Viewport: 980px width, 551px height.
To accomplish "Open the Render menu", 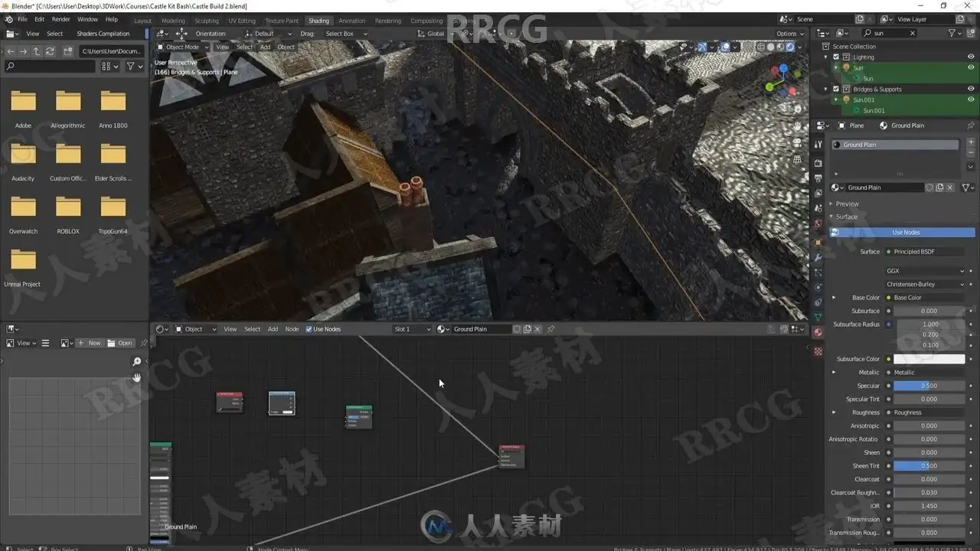I will coord(60,19).
